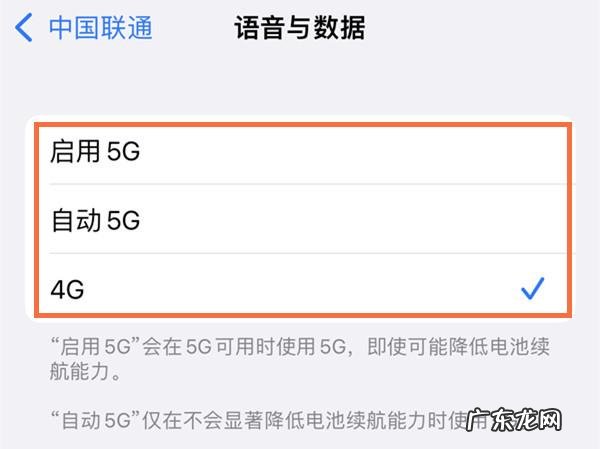The height and width of the screenshot is (449, 600).
Task: Click blank header area right of title
Action: 480,27
